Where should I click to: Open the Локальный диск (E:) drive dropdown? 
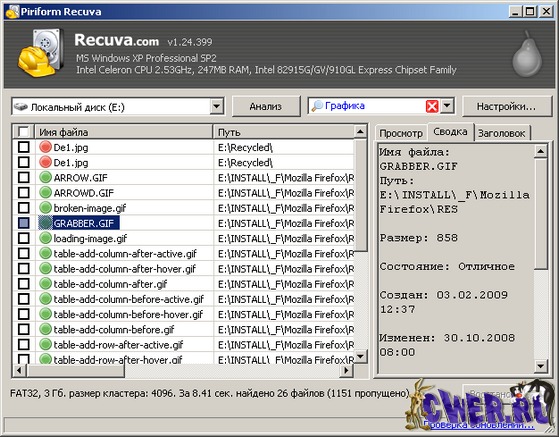216,106
